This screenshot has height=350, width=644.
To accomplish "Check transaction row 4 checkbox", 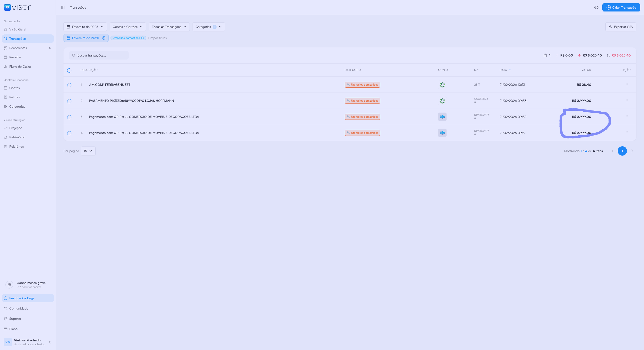I will pos(69,133).
